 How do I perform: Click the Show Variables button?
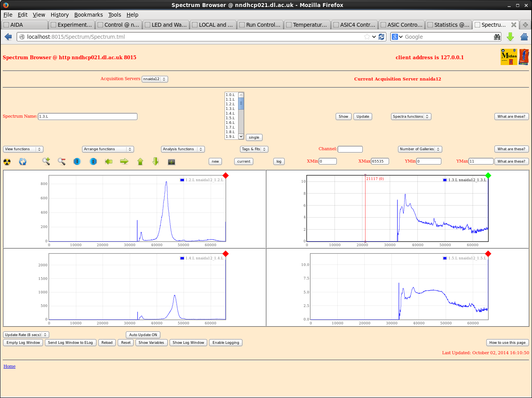(151, 343)
